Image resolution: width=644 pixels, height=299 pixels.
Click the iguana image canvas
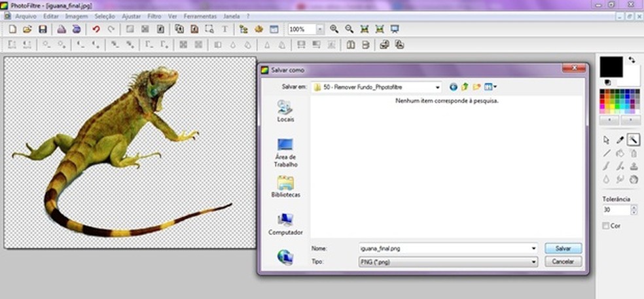click(x=130, y=152)
